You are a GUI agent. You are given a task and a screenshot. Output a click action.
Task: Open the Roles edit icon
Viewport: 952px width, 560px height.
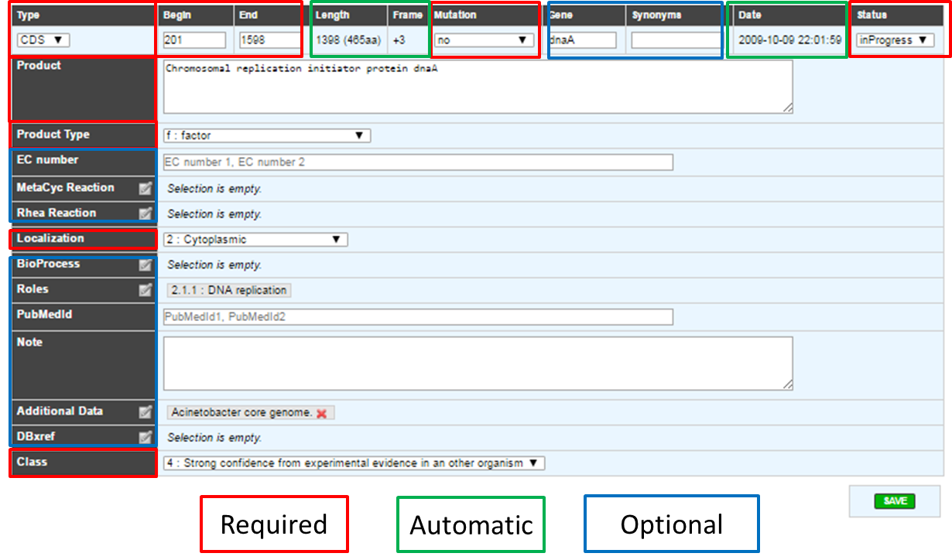(x=145, y=291)
